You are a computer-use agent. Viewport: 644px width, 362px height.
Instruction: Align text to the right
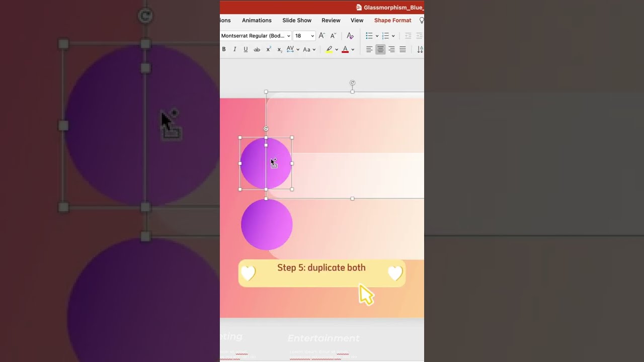(391, 49)
